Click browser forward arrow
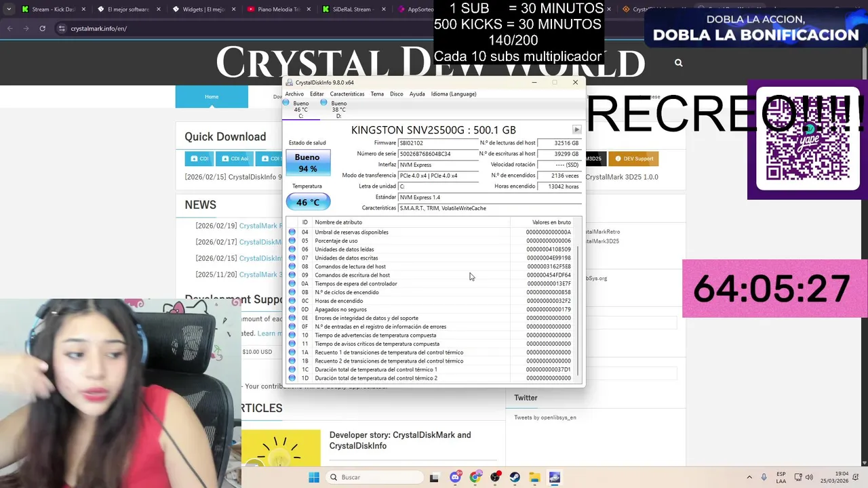The height and width of the screenshot is (488, 868). coord(26,28)
